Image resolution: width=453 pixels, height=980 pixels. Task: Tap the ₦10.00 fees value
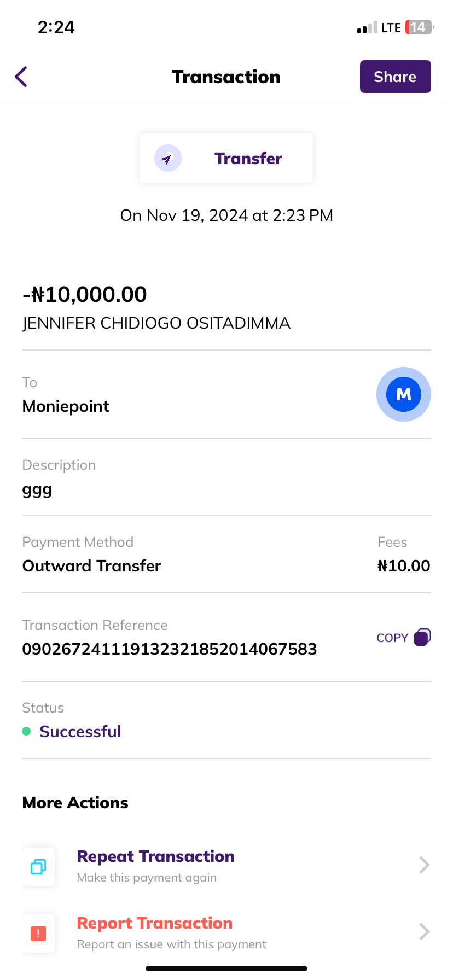tap(404, 566)
